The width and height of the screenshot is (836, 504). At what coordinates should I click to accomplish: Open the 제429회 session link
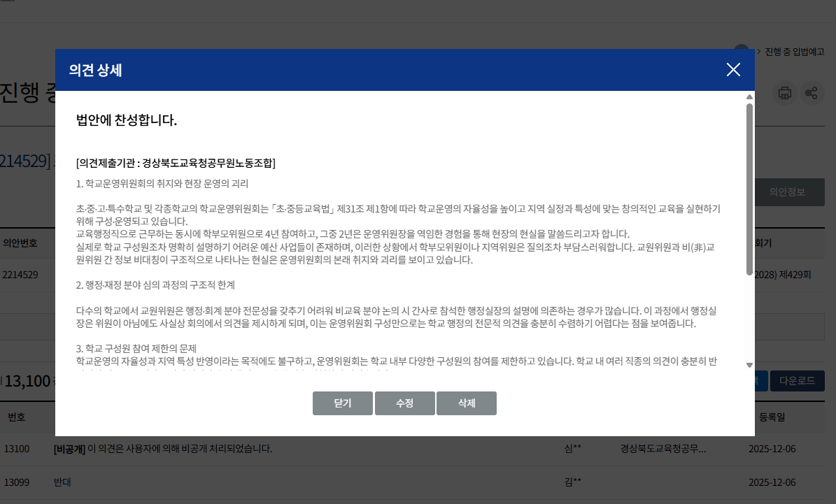pyautogui.click(x=796, y=275)
